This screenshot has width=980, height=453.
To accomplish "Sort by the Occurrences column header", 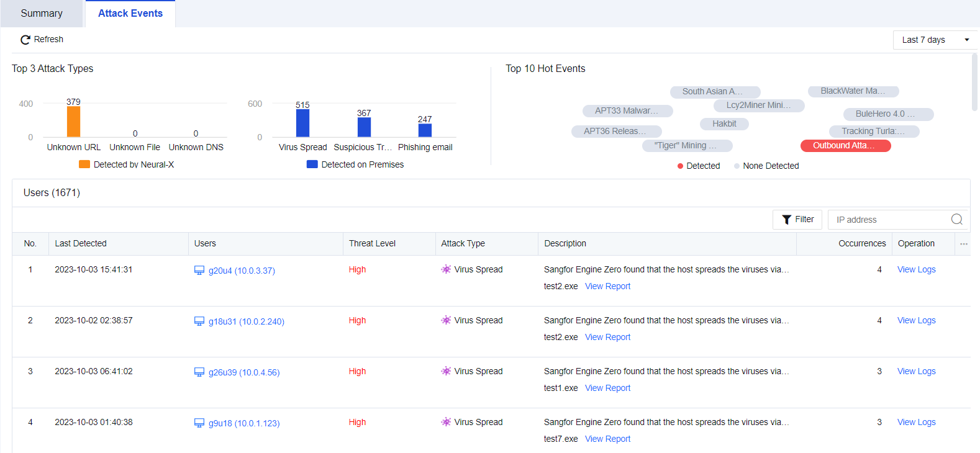I will tap(861, 244).
